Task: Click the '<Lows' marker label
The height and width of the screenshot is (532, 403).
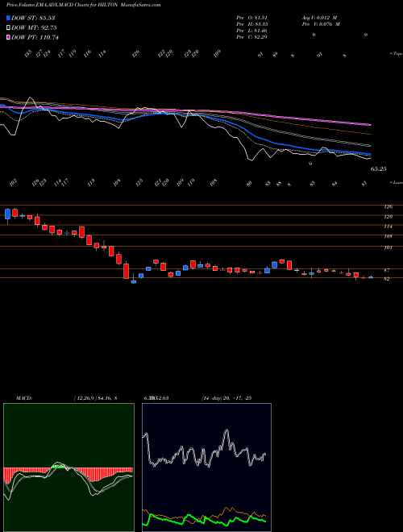Action: point(396,182)
